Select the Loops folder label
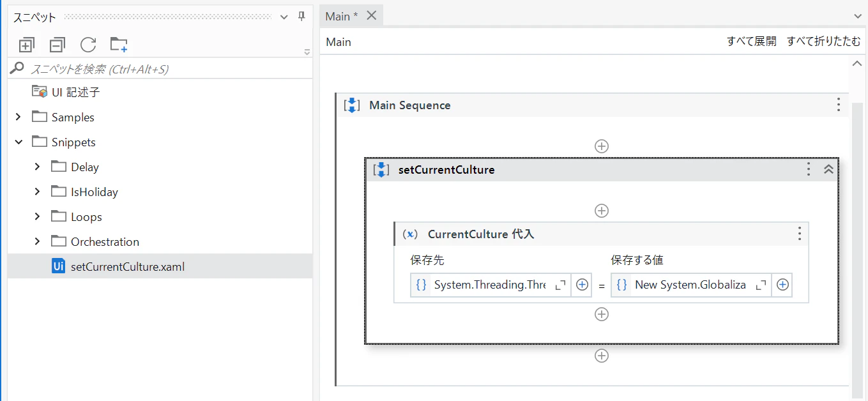This screenshot has height=401, width=868. pyautogui.click(x=86, y=217)
